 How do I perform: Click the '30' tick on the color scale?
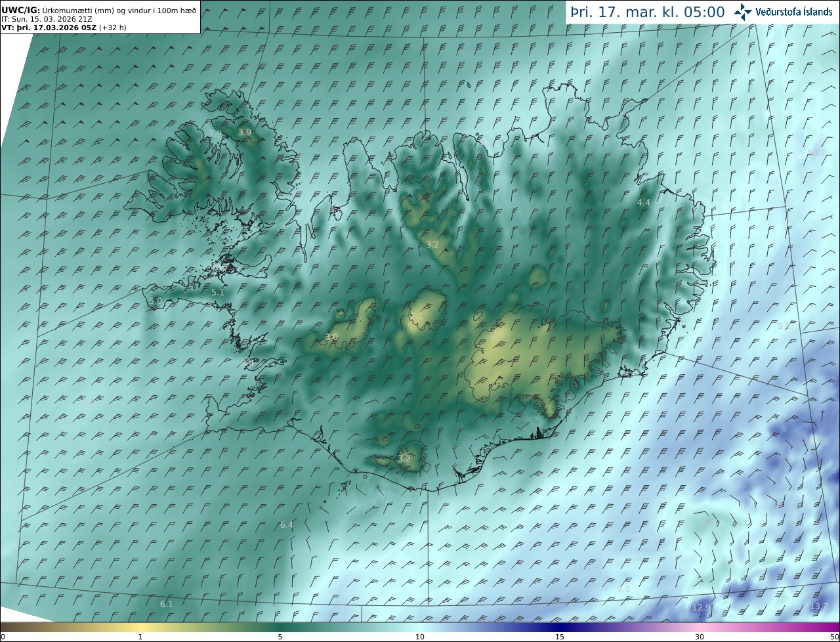(x=700, y=637)
